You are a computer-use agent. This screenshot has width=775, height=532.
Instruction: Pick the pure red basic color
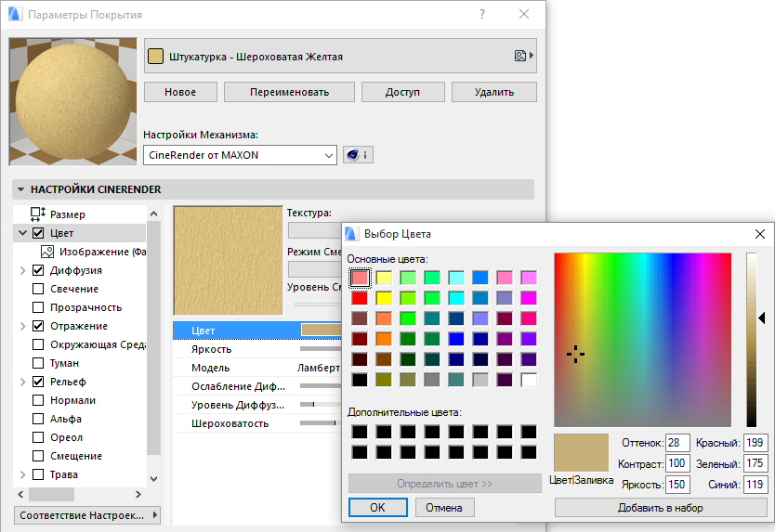360,298
